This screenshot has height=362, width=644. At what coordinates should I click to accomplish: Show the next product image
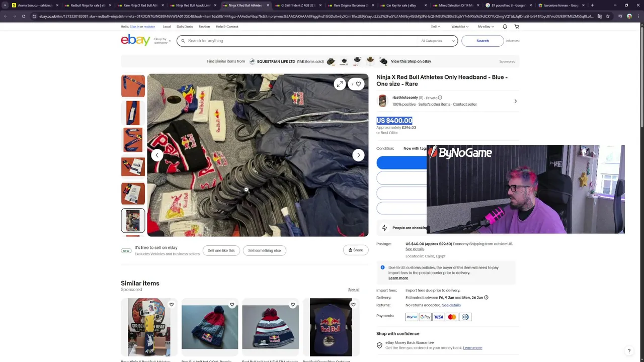tap(358, 155)
